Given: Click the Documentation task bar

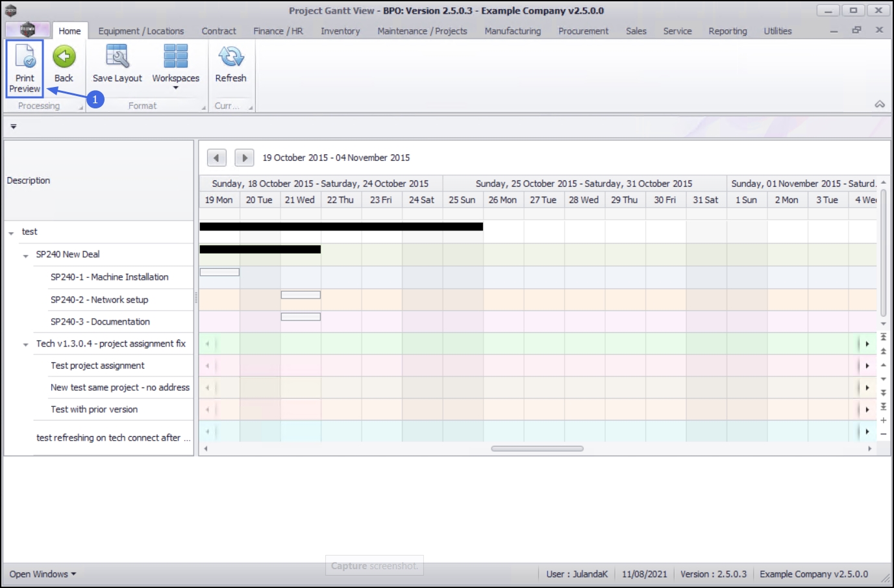Looking at the screenshot, I should click(x=301, y=317).
